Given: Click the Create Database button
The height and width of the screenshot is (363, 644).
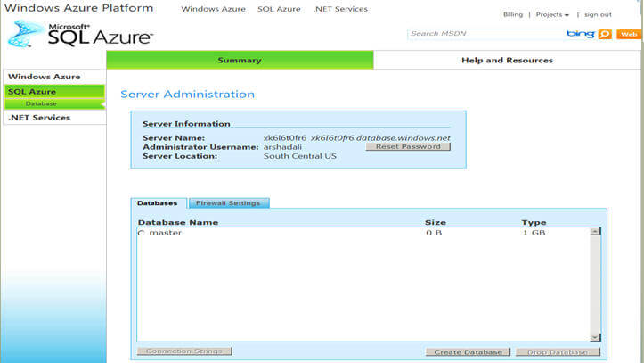Looking at the screenshot, I should click(468, 352).
